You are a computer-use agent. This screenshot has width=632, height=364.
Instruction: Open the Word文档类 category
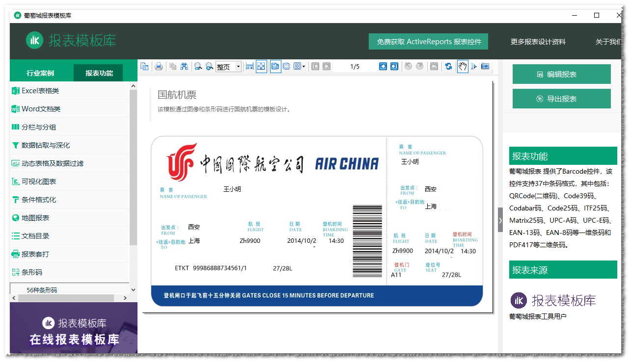70,109
